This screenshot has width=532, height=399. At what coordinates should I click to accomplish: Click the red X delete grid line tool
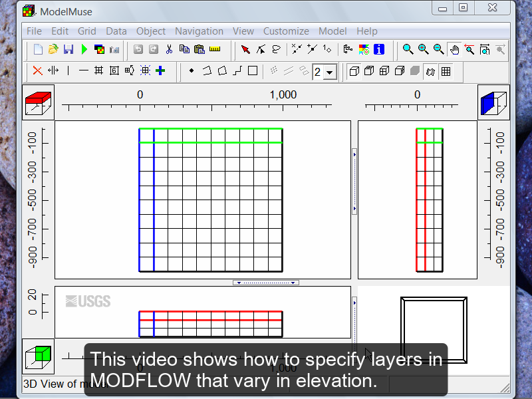click(37, 71)
